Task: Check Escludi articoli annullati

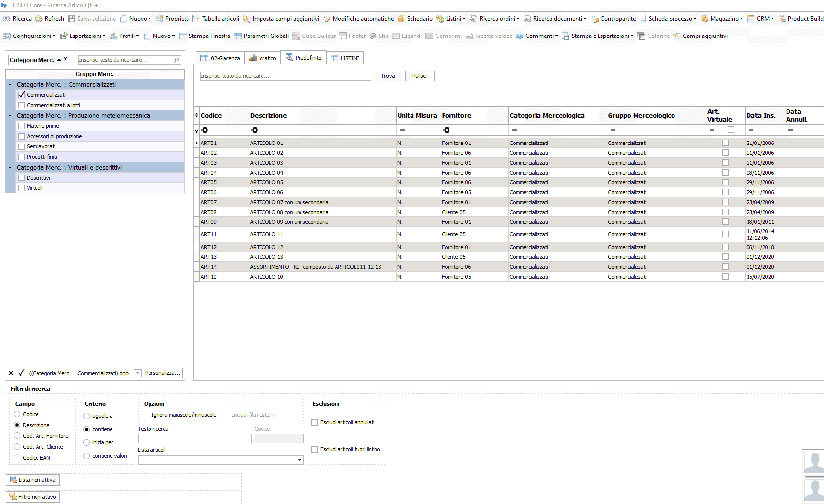Action: [314, 422]
